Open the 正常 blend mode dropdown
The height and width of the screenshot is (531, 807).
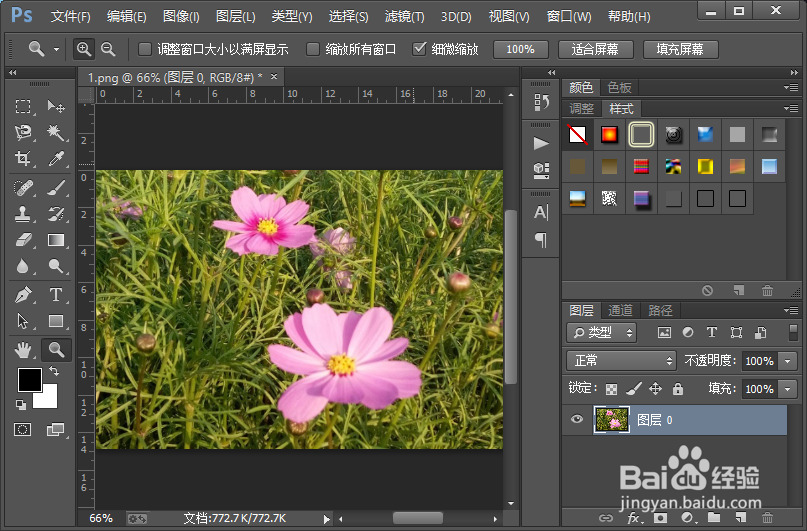pos(621,361)
